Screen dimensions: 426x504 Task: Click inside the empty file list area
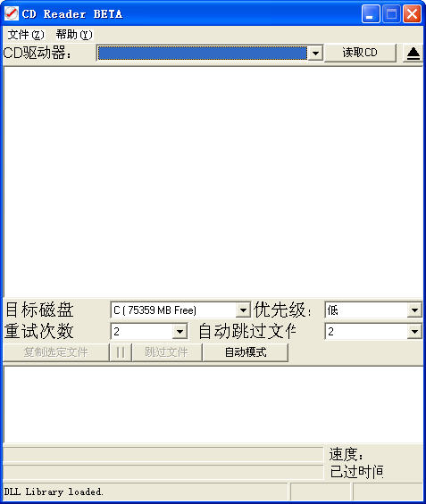pyautogui.click(x=213, y=182)
